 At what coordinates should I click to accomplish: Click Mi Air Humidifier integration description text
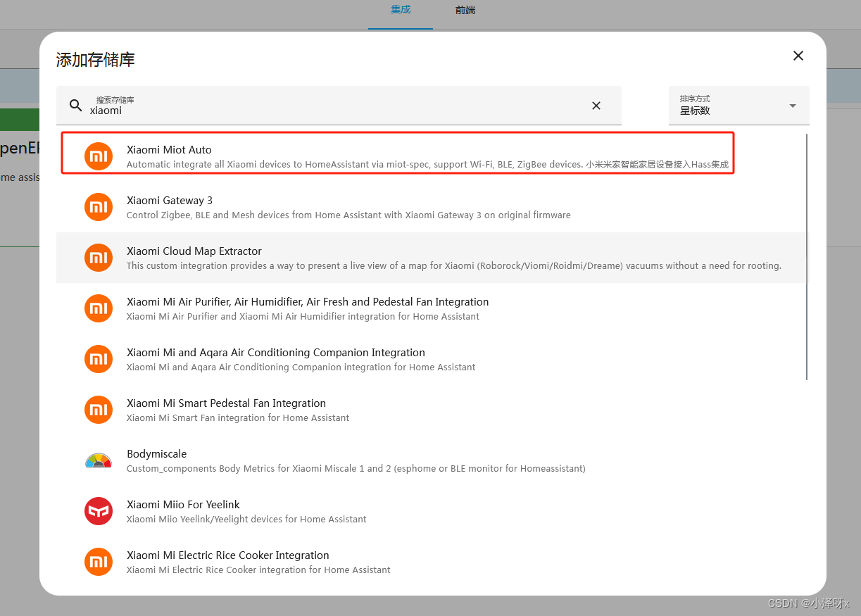click(x=303, y=317)
